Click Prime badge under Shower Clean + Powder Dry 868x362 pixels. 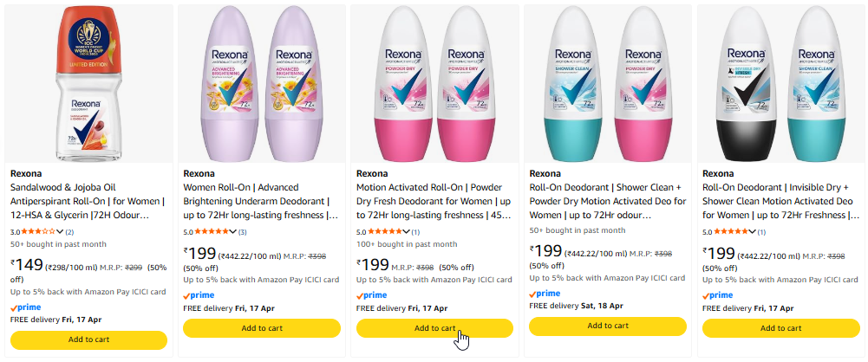545,293
